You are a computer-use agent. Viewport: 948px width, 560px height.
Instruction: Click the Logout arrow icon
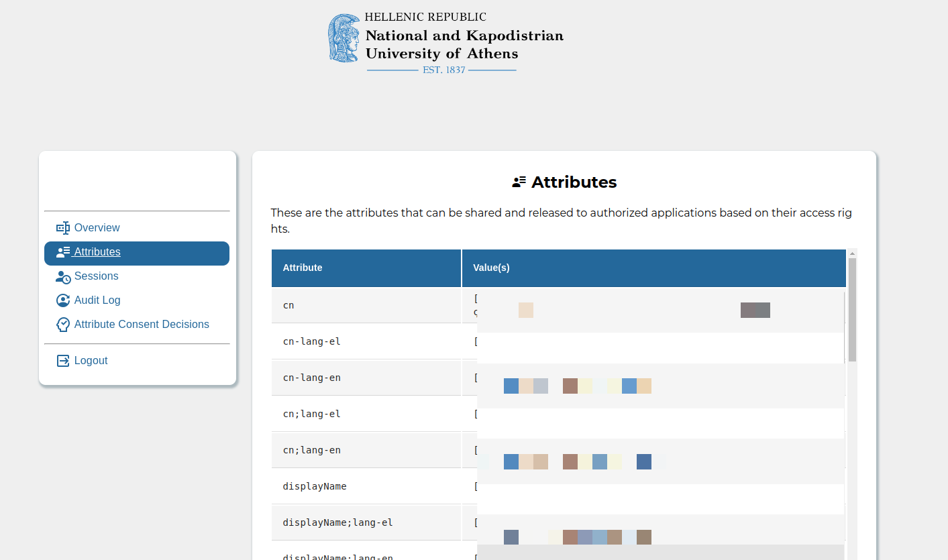click(63, 361)
